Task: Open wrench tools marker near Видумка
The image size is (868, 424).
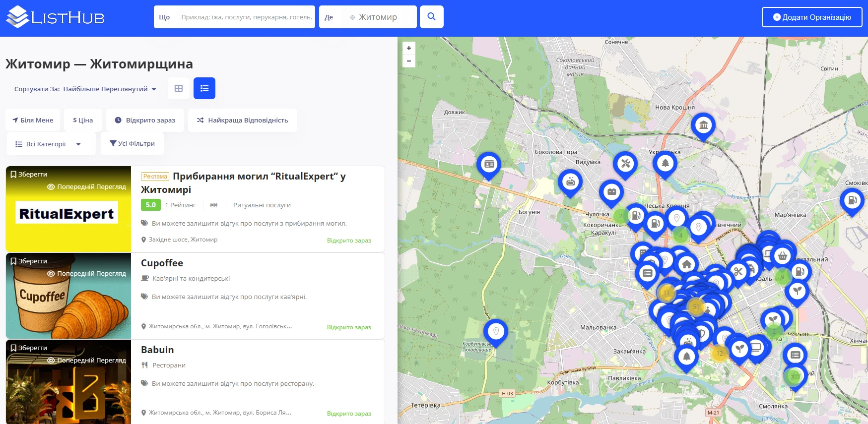Action: click(625, 164)
